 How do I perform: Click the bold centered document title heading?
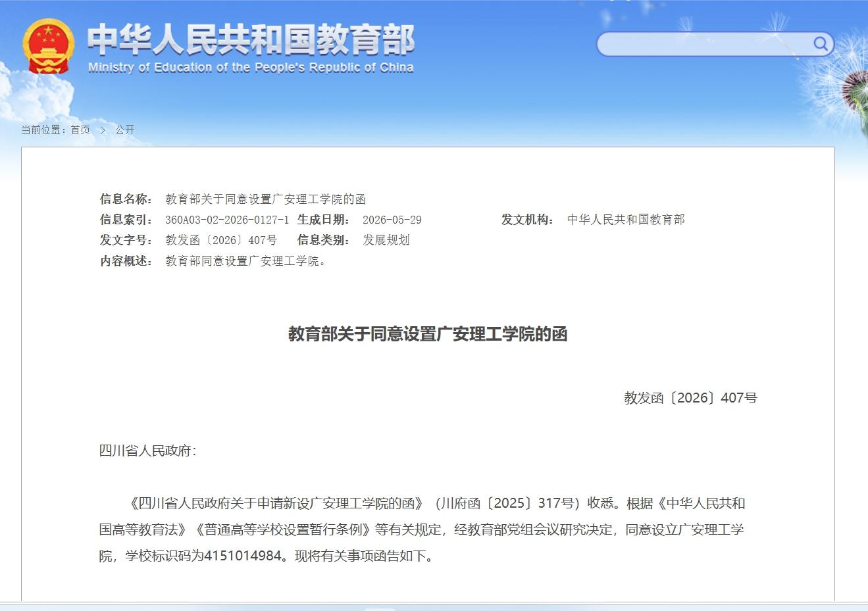click(x=428, y=334)
